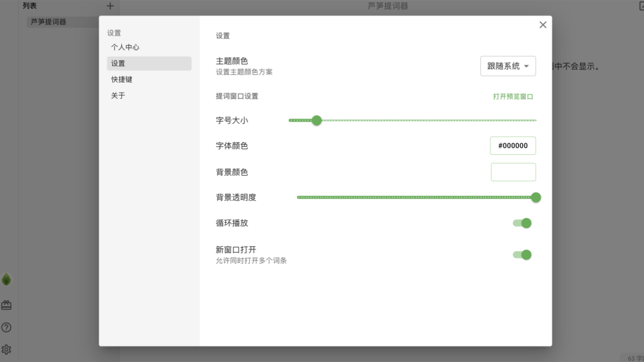644x362 pixels.
Task: Open the 跟随系统 theme color dropdown
Action: pyautogui.click(x=508, y=66)
